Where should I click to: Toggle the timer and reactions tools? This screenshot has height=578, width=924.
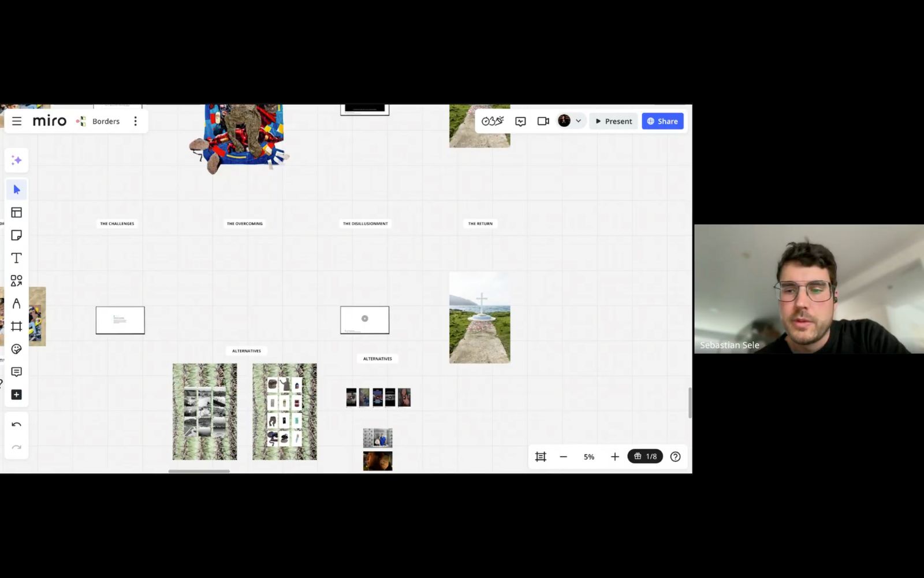pyautogui.click(x=493, y=121)
